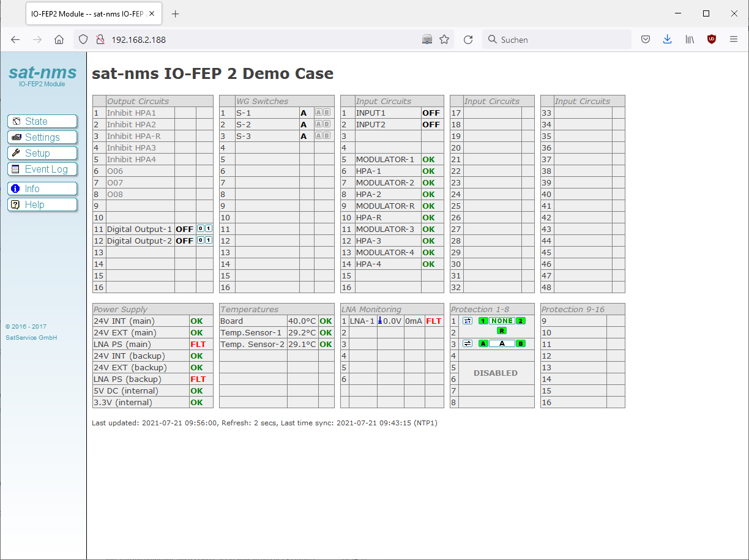
Task: Reload the page in the browser toolbar
Action: coord(468,39)
